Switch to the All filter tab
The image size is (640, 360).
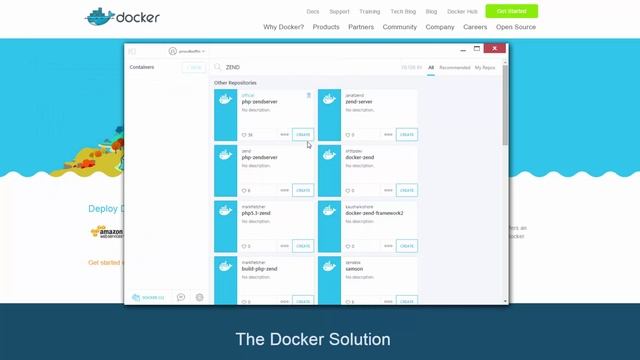coord(431,68)
